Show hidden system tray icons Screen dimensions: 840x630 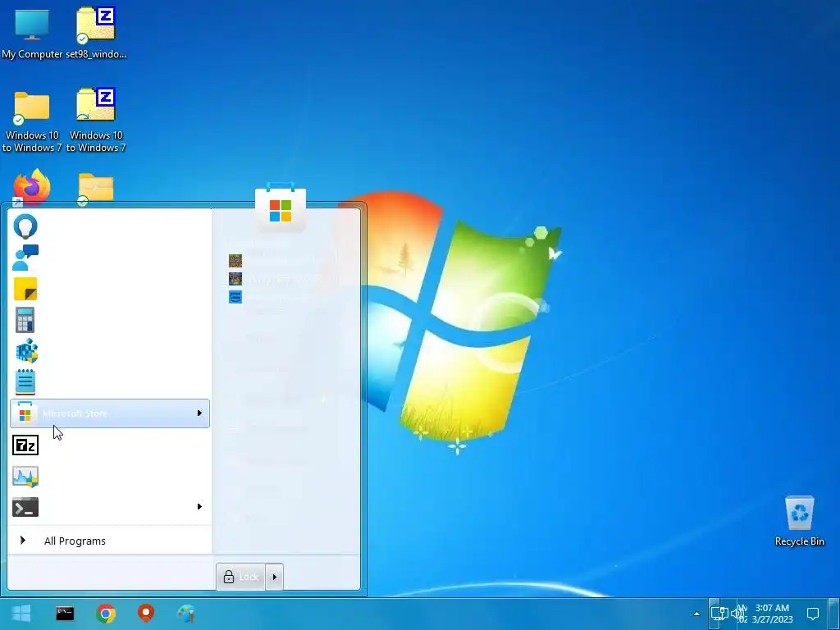(696, 614)
